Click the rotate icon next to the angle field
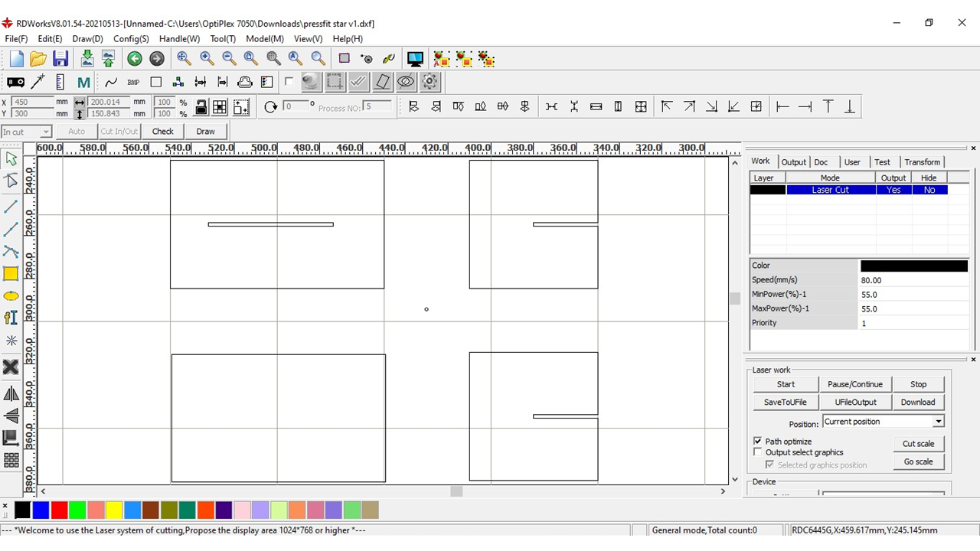 270,107
